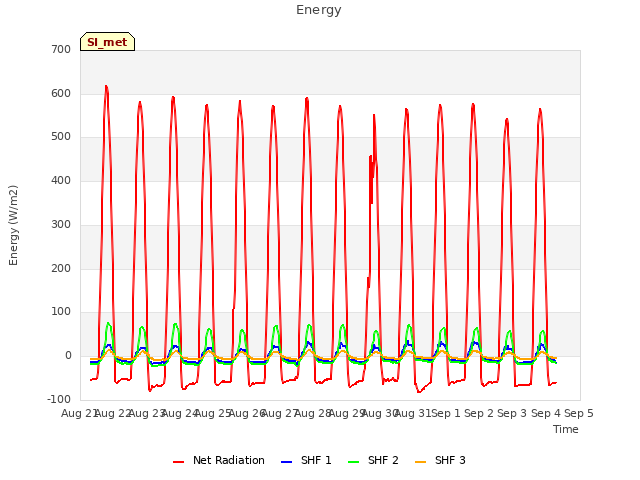Image resolution: width=640 pixels, height=480 pixels.
Task: Click the Sep 2 x-axis tick label
Action: [479, 413]
